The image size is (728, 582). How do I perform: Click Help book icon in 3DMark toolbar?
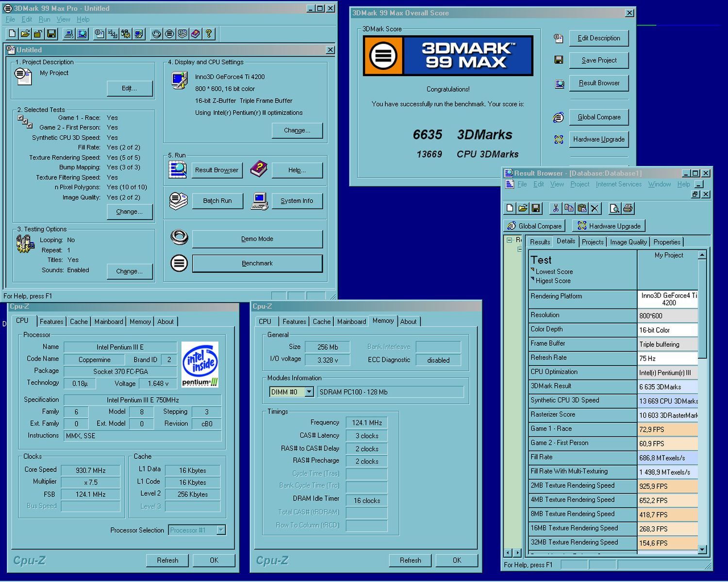(196, 34)
